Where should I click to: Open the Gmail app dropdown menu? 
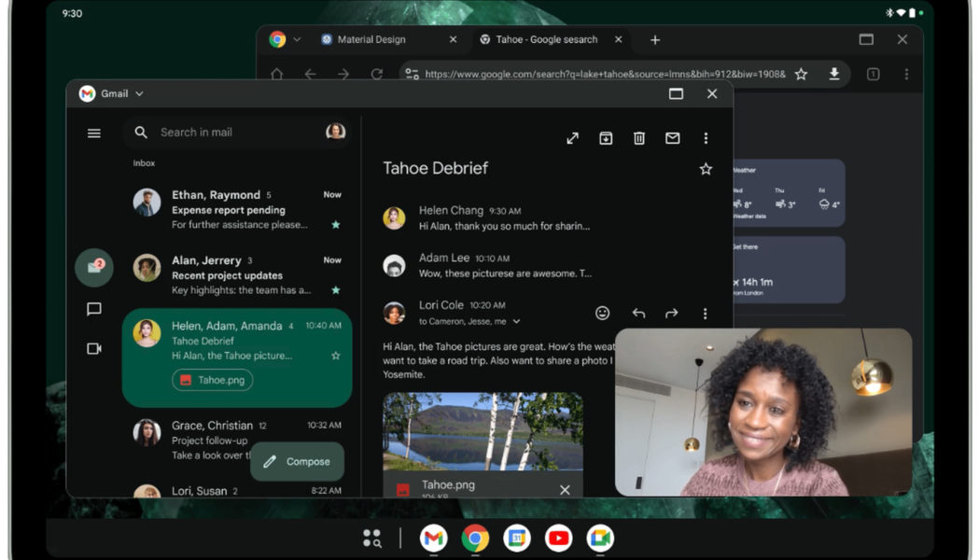pyautogui.click(x=137, y=93)
